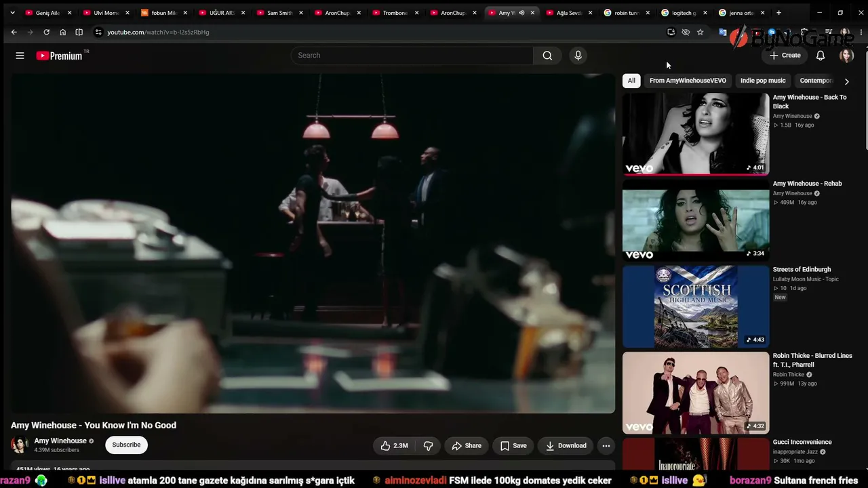Open Gucci Inconvenience video title
This screenshot has width=868, height=488.
click(802, 442)
